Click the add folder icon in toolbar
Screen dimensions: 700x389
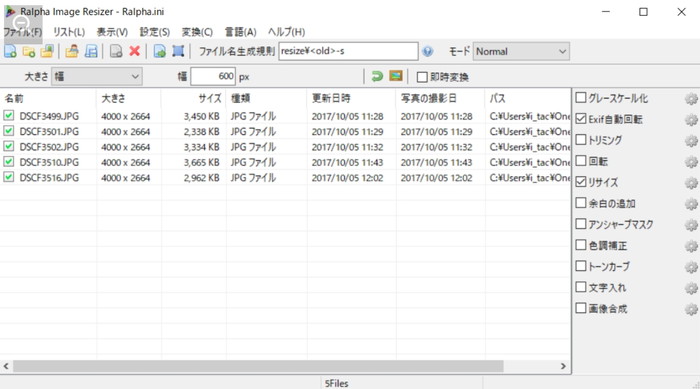[29, 51]
